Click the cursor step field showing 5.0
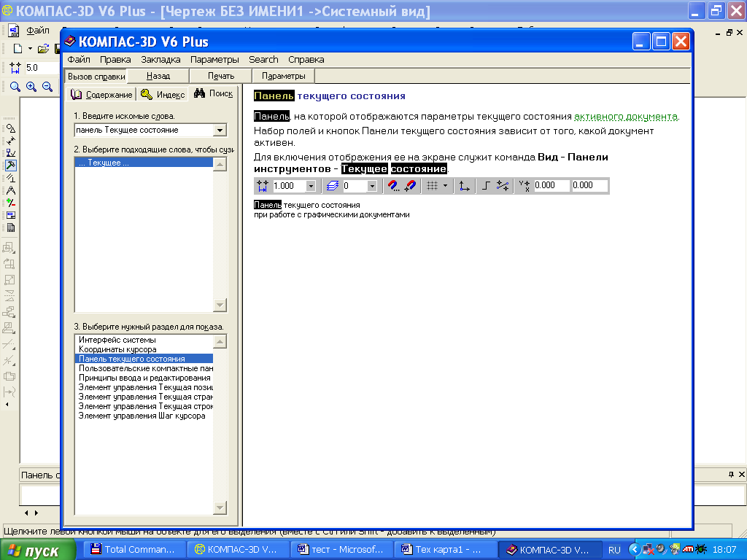Viewport: 747px width, 560px height. (x=42, y=68)
